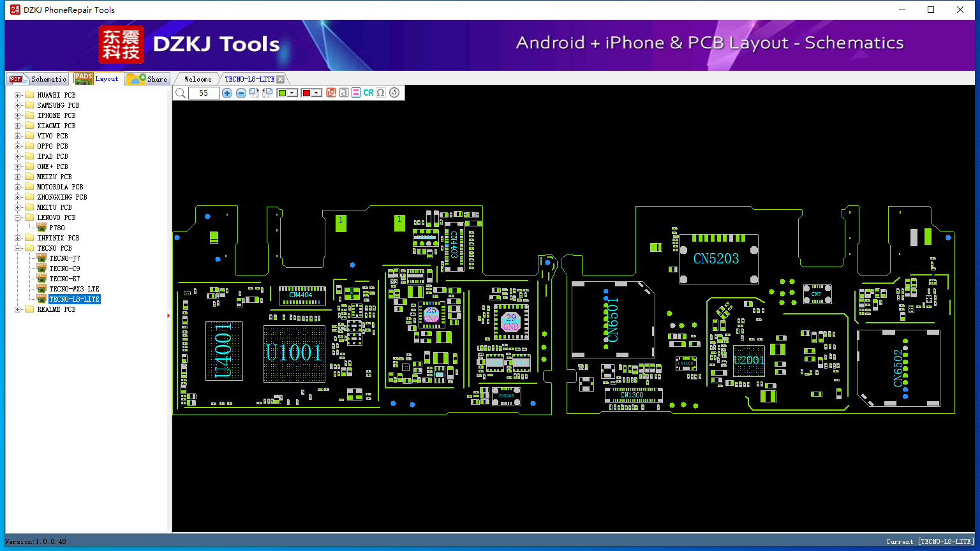Expand the XIAOMI PCB folder
Viewport: 980px width, 551px height.
18,126
